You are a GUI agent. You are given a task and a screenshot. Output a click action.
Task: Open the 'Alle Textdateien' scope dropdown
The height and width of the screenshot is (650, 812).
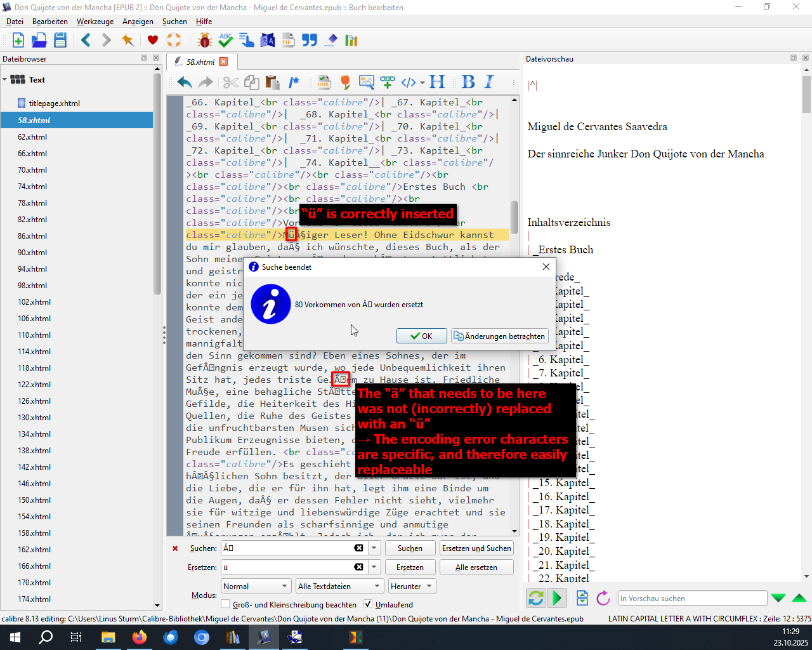pos(339,587)
